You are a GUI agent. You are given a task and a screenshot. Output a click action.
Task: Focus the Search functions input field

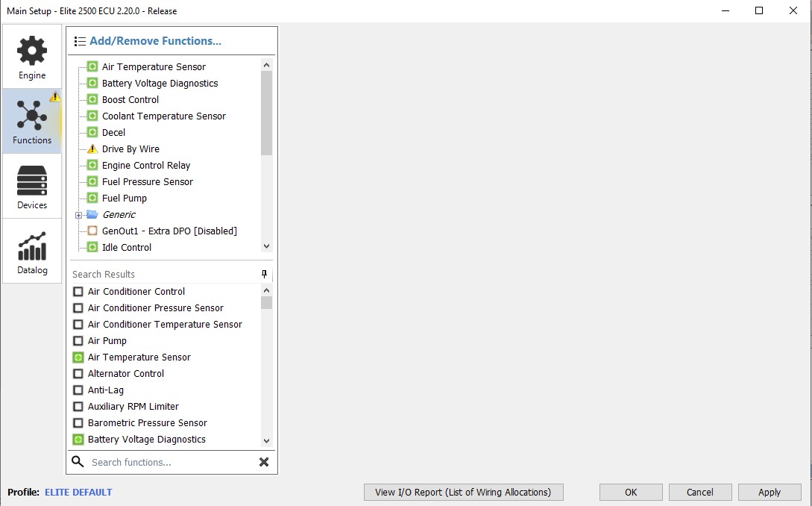(172, 462)
